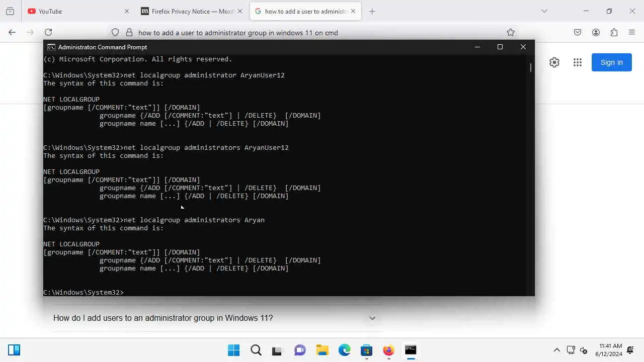644x362 pixels.
Task: Open the tracking protection shield icon
Action: tap(115, 32)
